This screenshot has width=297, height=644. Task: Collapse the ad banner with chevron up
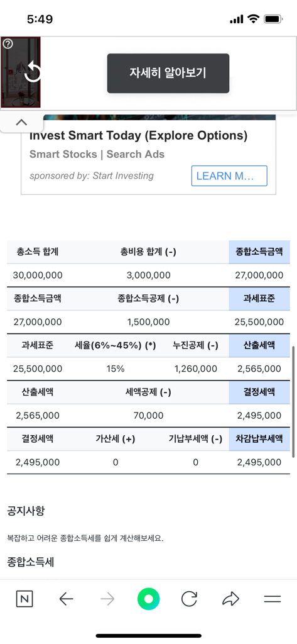click(21, 123)
